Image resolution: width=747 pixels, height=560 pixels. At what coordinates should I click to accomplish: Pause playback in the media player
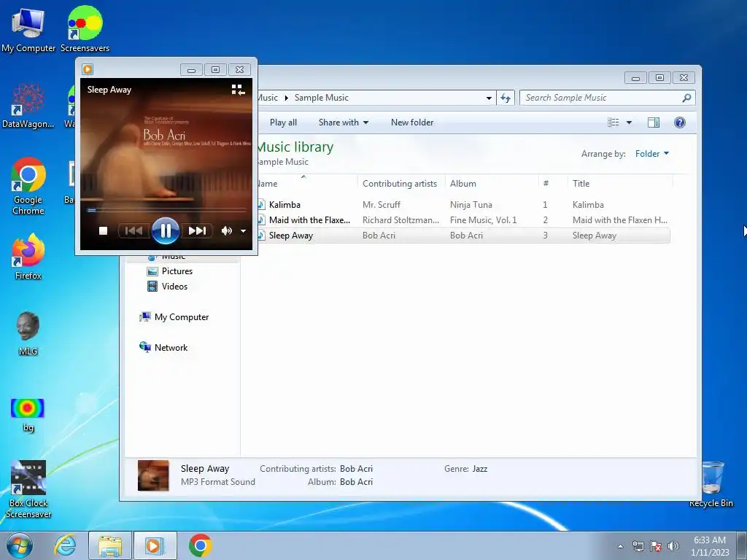pyautogui.click(x=166, y=231)
